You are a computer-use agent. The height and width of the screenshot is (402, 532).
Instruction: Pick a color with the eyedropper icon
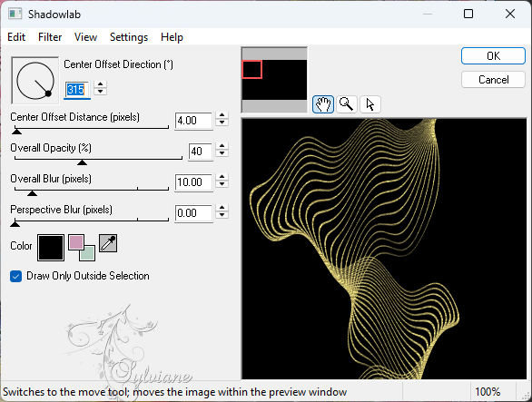pyautogui.click(x=108, y=243)
